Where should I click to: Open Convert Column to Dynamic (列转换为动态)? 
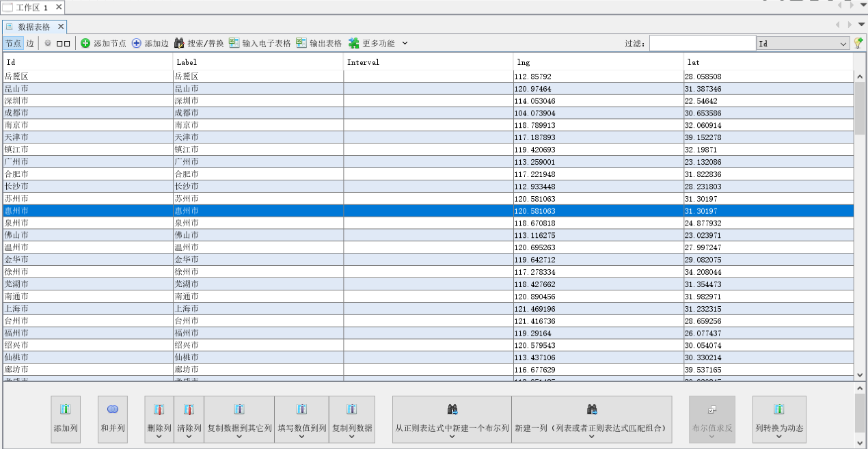click(x=779, y=419)
